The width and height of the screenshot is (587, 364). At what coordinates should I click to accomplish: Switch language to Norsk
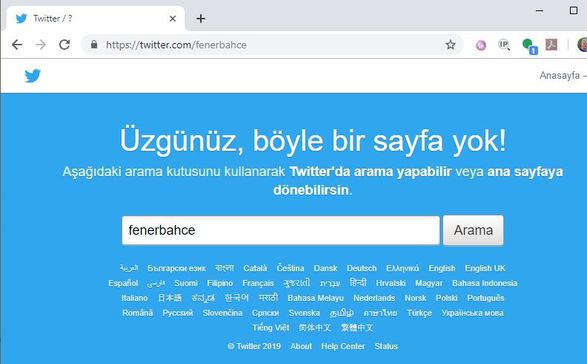pos(415,298)
